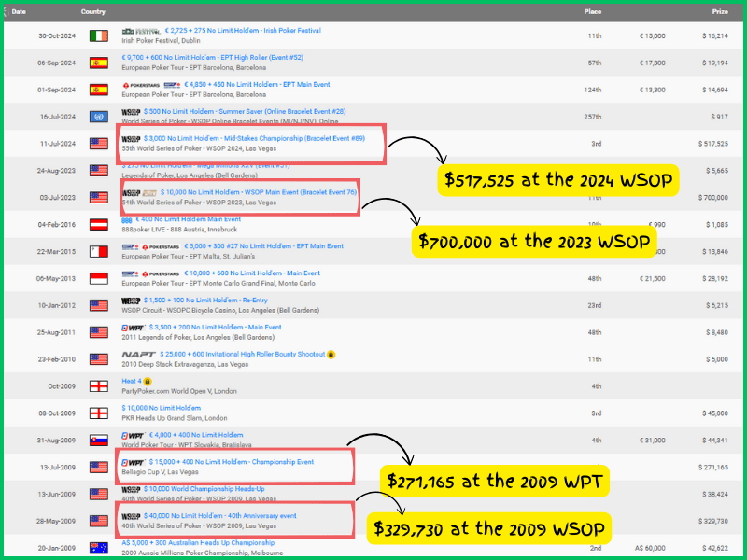Click the Austria flag for 888poker LIVE event

click(x=98, y=225)
